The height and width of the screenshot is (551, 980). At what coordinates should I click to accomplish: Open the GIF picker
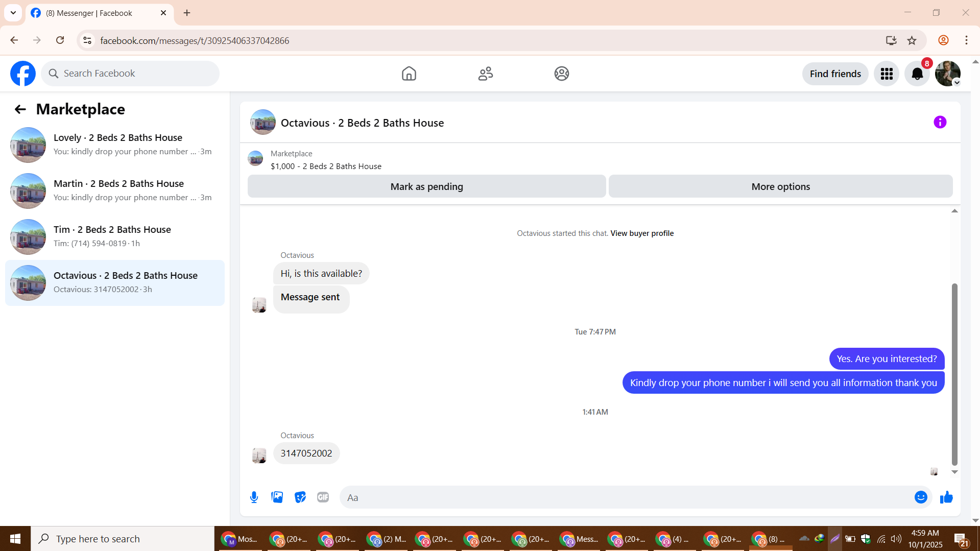[323, 497]
